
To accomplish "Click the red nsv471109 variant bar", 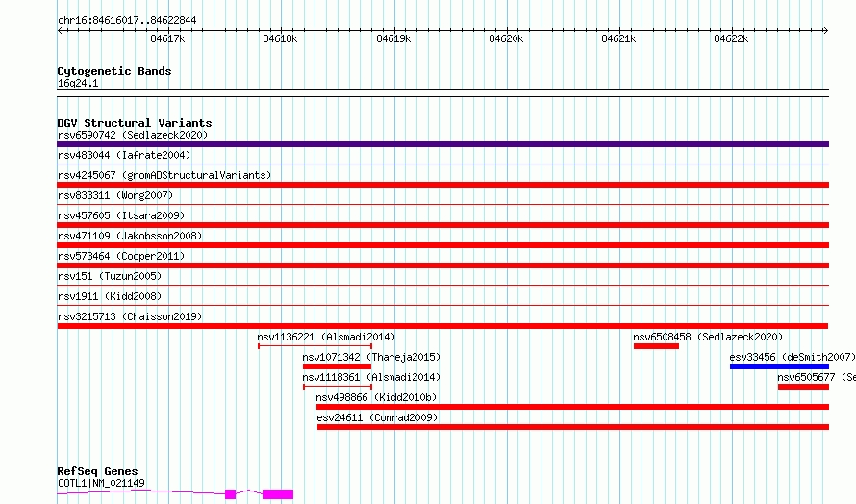I will 442,245.
